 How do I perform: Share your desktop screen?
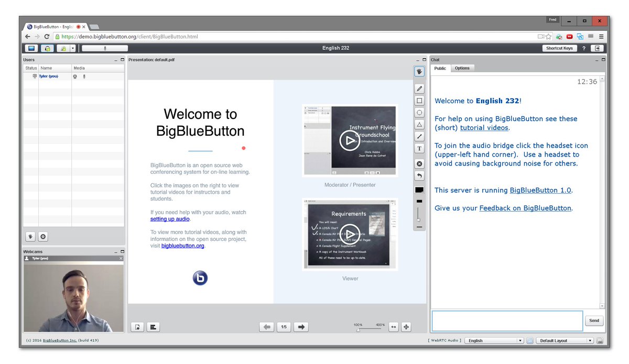point(31,48)
